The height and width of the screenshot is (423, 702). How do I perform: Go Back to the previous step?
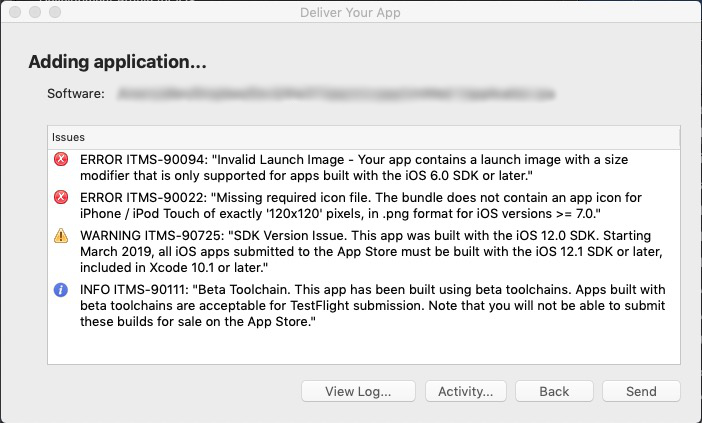tap(554, 391)
